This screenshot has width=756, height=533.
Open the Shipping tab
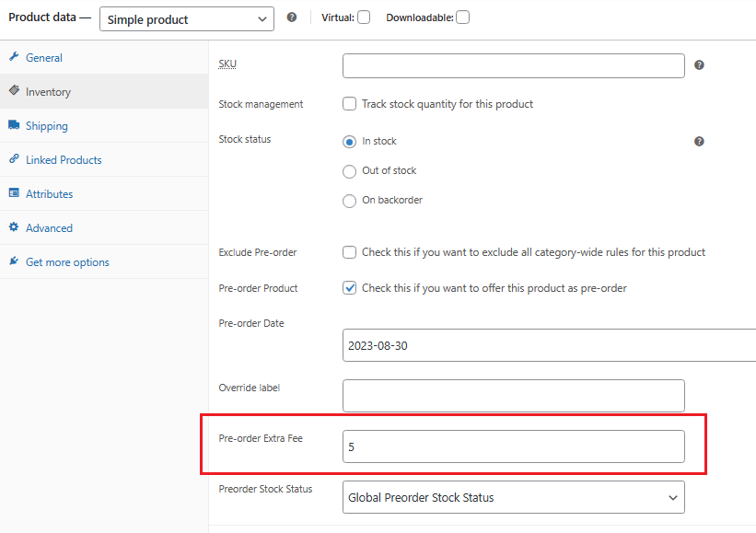point(104,126)
